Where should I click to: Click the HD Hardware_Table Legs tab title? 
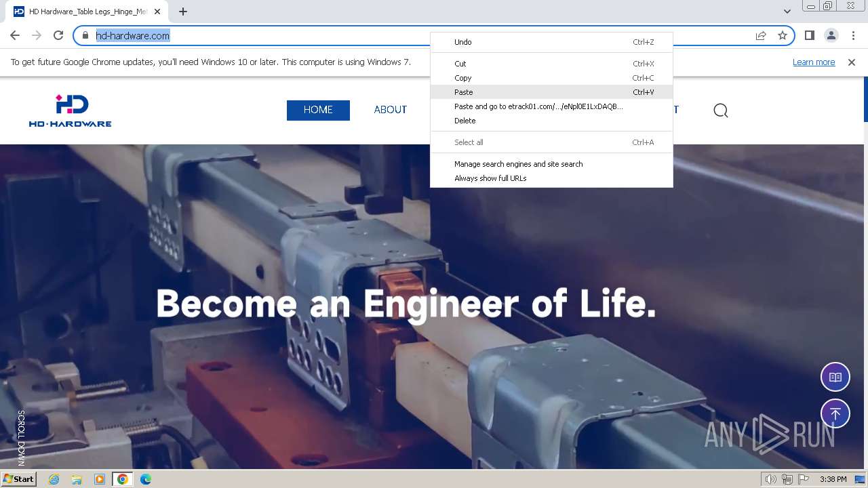88,12
